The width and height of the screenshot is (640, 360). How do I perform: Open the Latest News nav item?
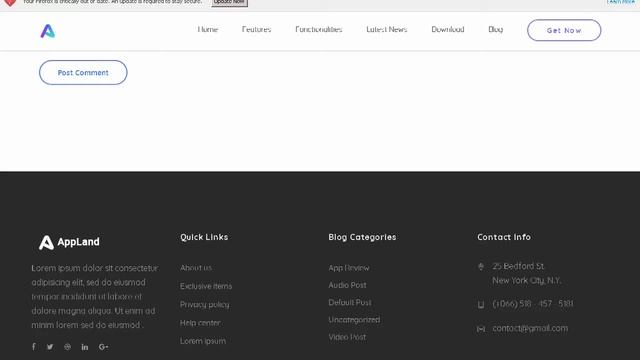coord(387,29)
